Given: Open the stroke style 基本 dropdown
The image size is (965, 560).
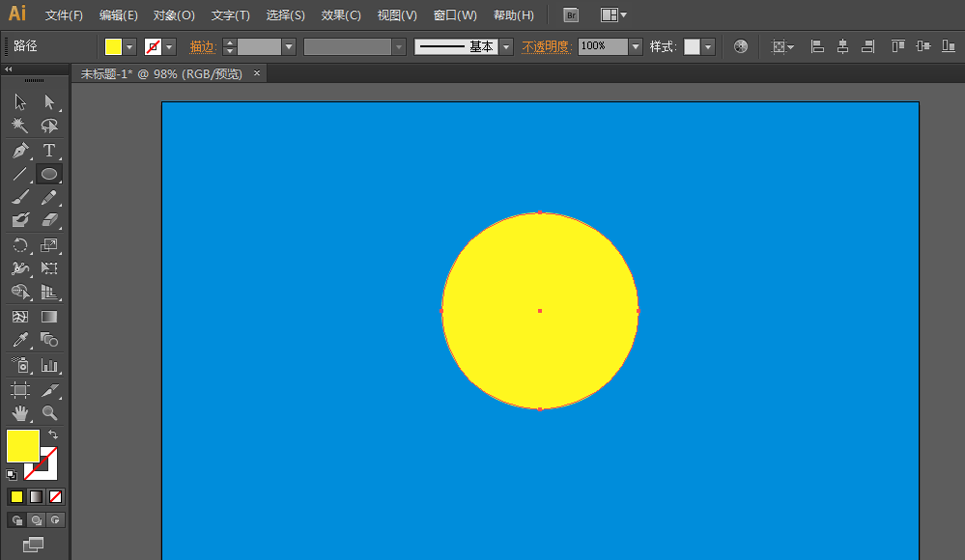Looking at the screenshot, I should coord(505,46).
